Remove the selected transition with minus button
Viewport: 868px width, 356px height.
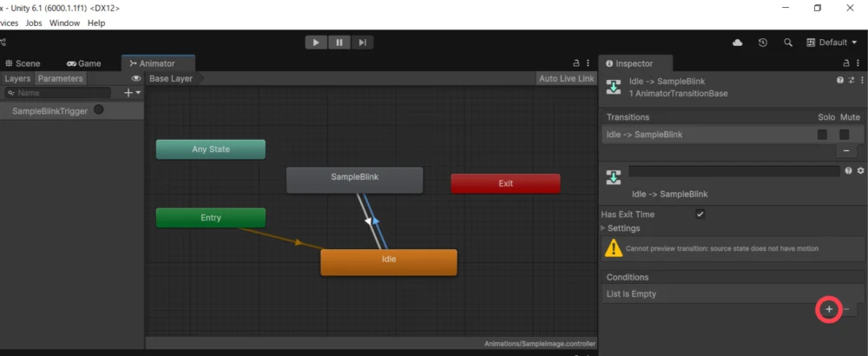pyautogui.click(x=846, y=150)
